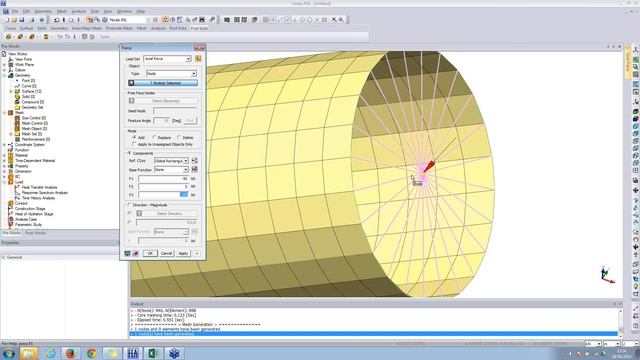
Task: Select the Mesh Set tree item
Action: 32,134
